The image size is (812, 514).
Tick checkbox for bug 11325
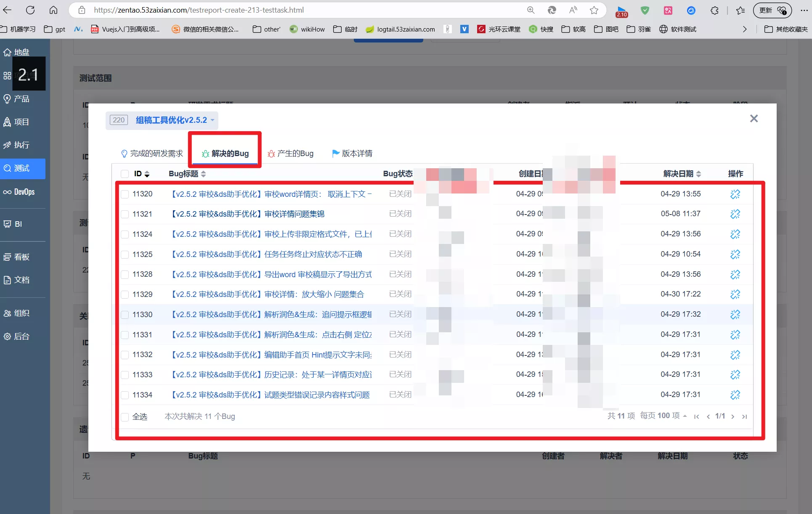click(125, 254)
